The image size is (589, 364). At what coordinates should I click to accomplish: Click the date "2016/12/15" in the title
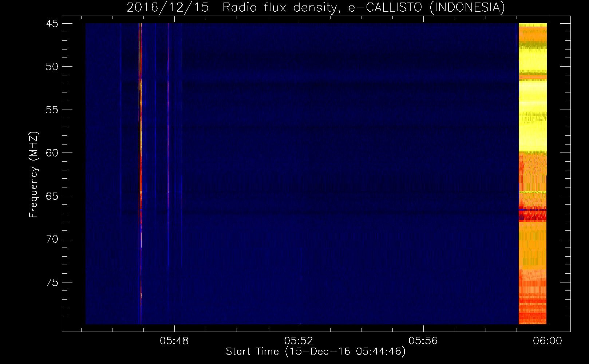pyautogui.click(x=168, y=8)
